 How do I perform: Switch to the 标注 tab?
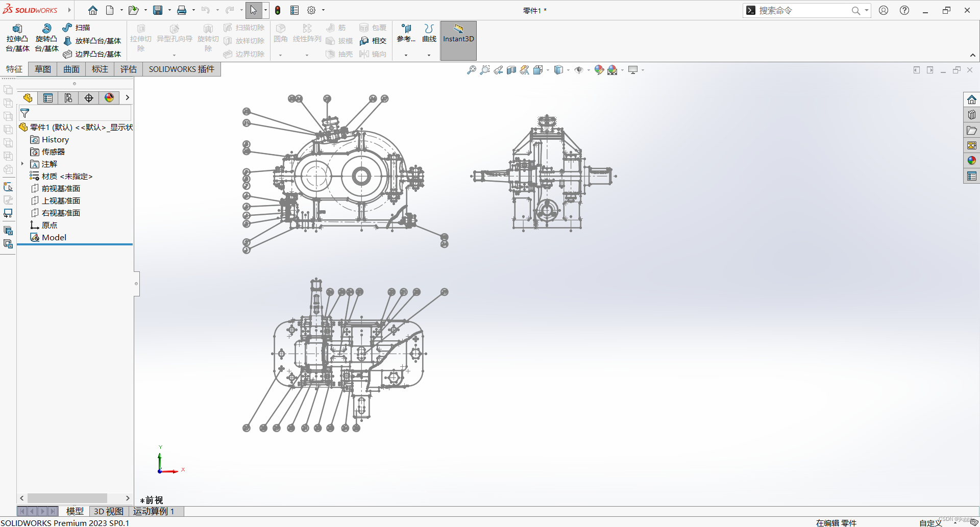click(x=100, y=69)
